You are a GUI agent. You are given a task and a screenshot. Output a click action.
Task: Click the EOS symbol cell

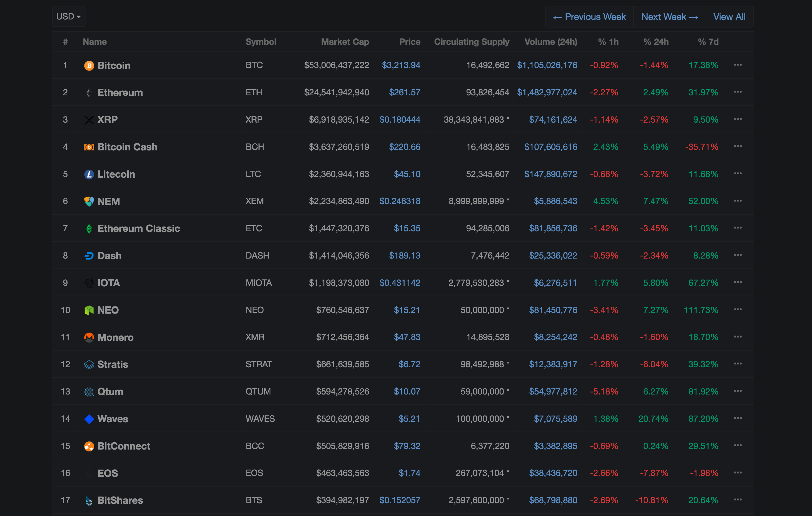click(x=254, y=473)
